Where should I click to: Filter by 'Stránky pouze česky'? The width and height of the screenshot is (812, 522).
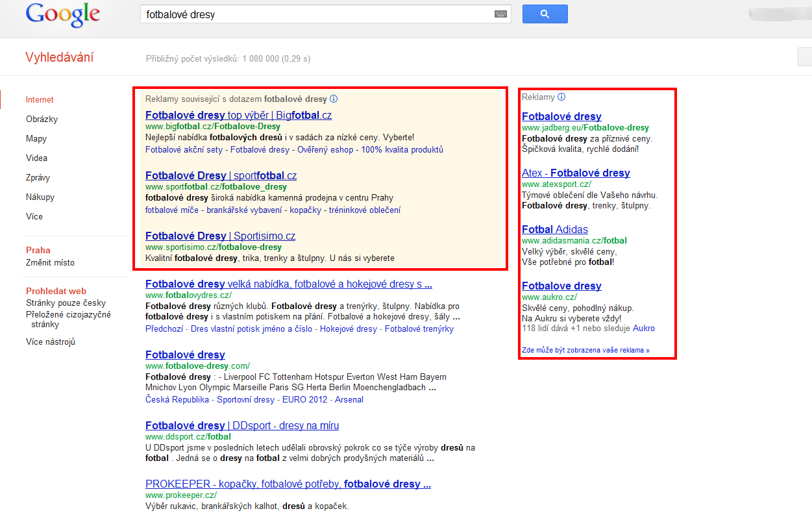coord(66,303)
